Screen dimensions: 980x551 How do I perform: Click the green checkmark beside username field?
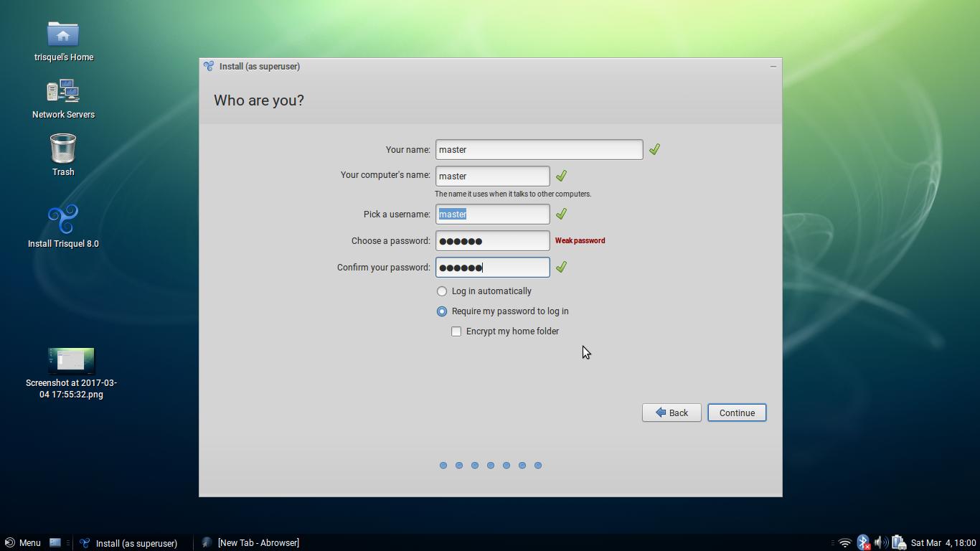coord(561,214)
